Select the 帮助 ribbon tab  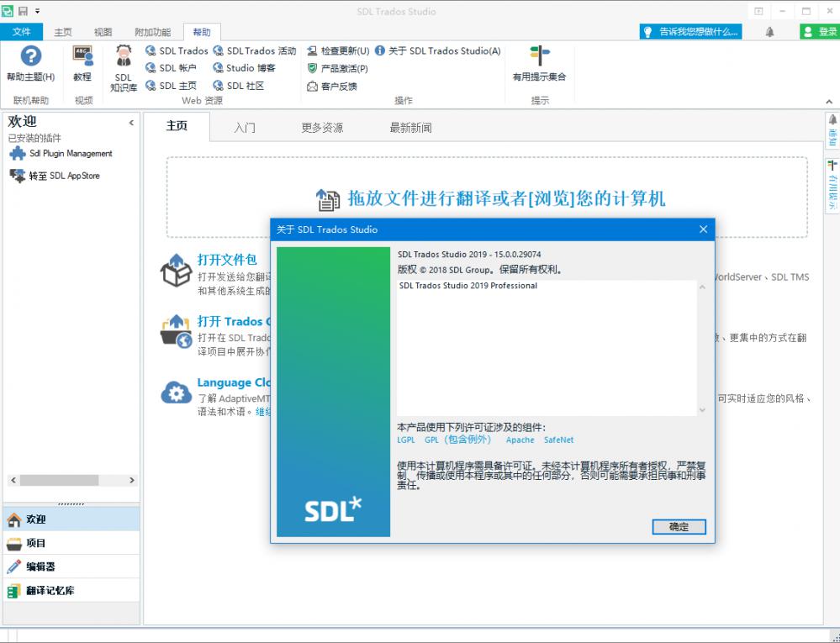pos(202,32)
